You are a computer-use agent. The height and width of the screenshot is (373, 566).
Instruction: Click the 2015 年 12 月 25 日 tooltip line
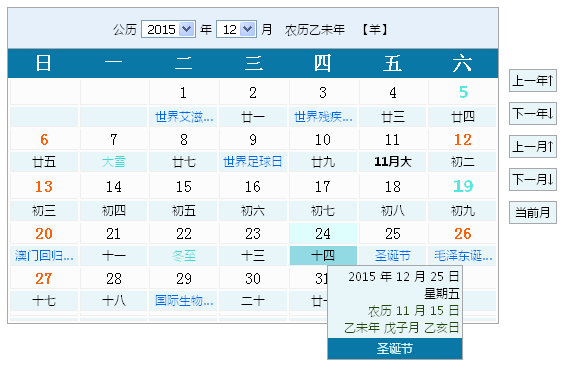(x=404, y=277)
